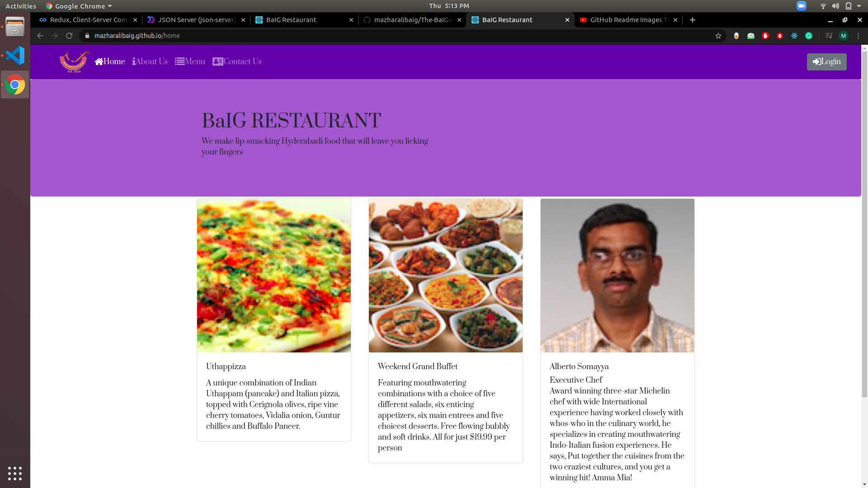Open the React DevTools extension icon
This screenshot has height=488, width=868.
point(794,36)
